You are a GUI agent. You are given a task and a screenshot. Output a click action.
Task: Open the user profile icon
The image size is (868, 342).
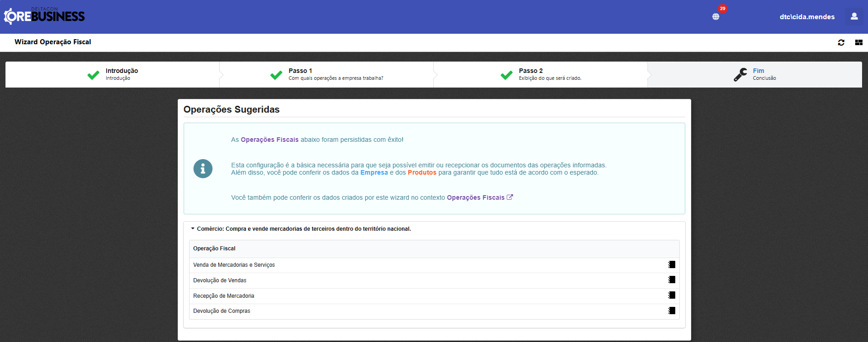pyautogui.click(x=854, y=16)
